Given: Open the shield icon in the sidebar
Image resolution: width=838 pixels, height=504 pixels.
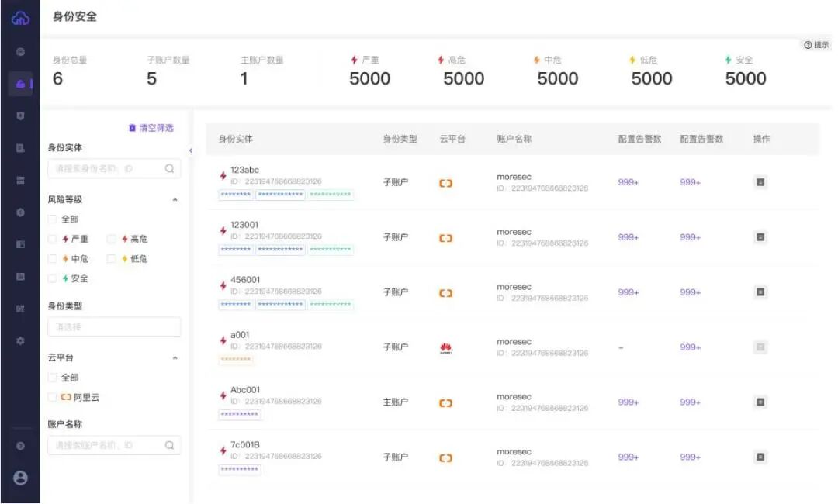Looking at the screenshot, I should [20, 116].
